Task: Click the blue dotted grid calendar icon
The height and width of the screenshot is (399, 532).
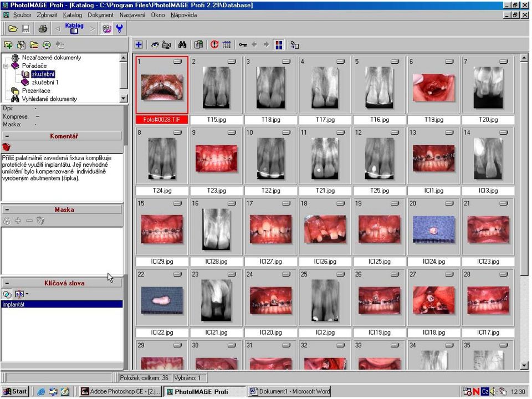Action: pos(226,45)
